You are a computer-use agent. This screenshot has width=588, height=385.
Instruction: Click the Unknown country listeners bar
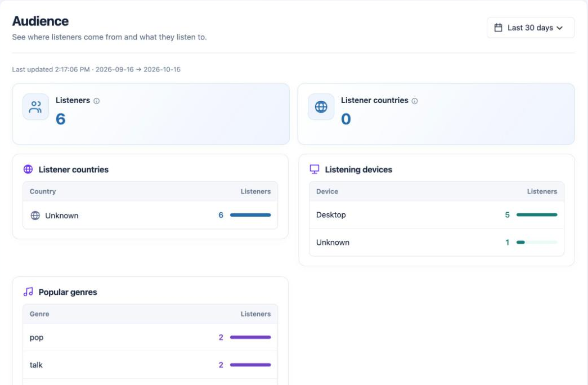click(x=250, y=215)
